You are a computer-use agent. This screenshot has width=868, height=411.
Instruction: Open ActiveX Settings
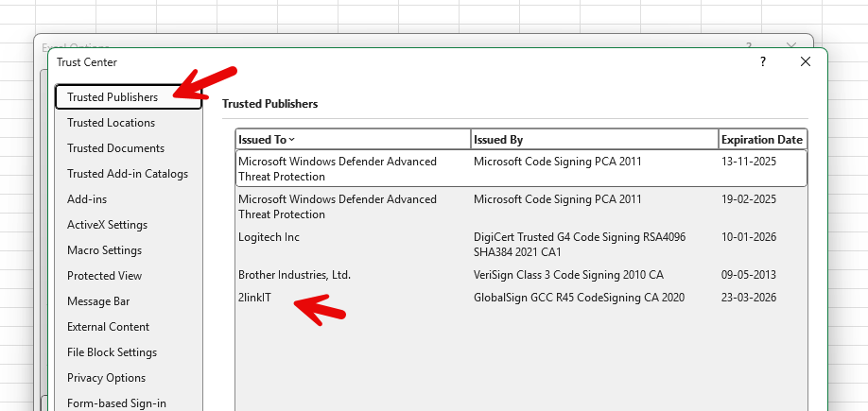[x=107, y=225]
